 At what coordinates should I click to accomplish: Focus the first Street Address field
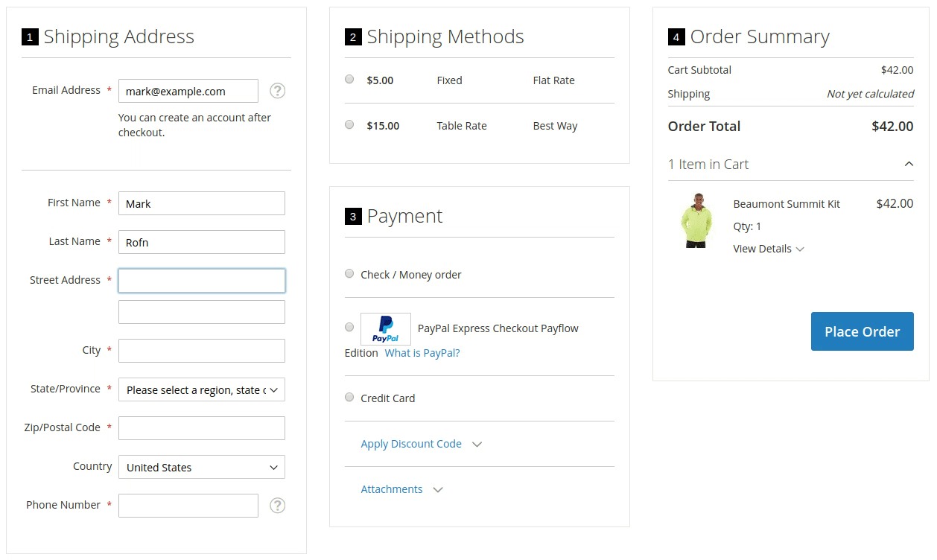coord(201,281)
